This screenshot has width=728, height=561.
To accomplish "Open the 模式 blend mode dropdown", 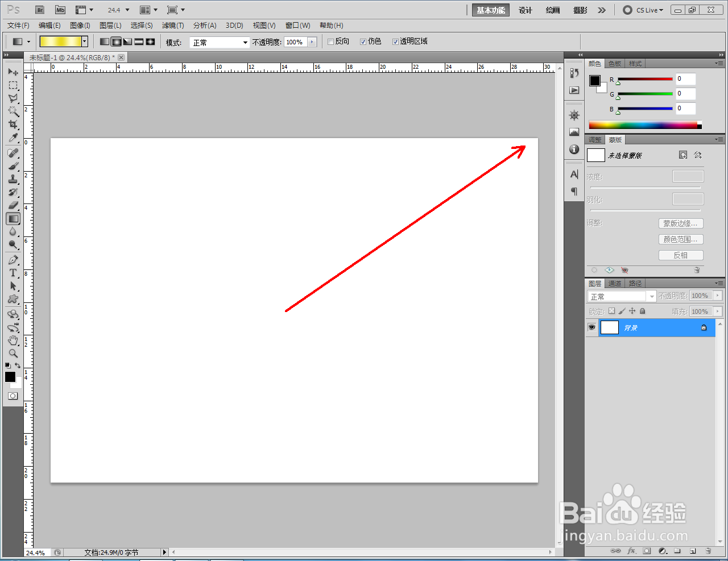I will [x=220, y=42].
